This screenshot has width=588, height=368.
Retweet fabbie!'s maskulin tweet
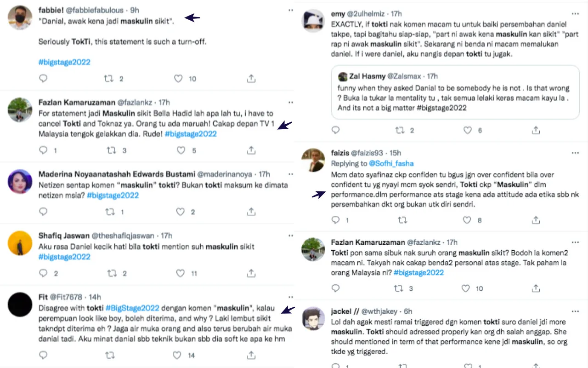[x=109, y=79]
